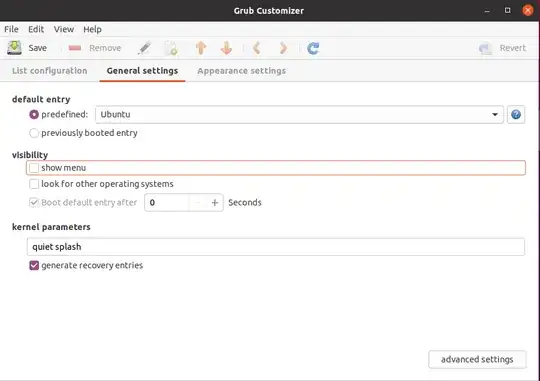This screenshot has height=381, width=540.
Task: Click the boot timeout seconds field
Action: pos(167,203)
